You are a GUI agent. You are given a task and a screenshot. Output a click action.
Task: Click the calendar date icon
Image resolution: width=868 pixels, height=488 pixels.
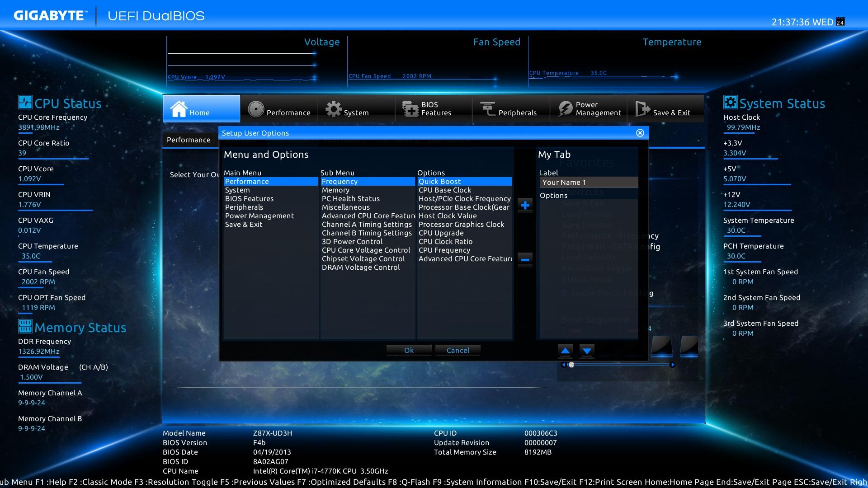[x=840, y=22]
